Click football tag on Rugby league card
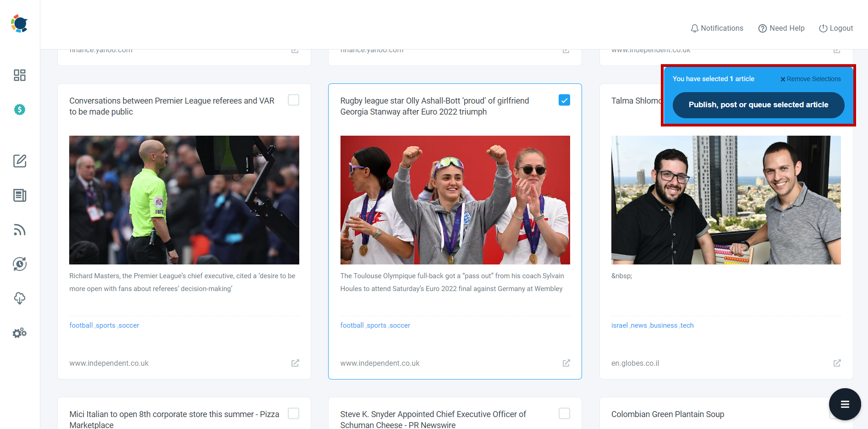 352,325
